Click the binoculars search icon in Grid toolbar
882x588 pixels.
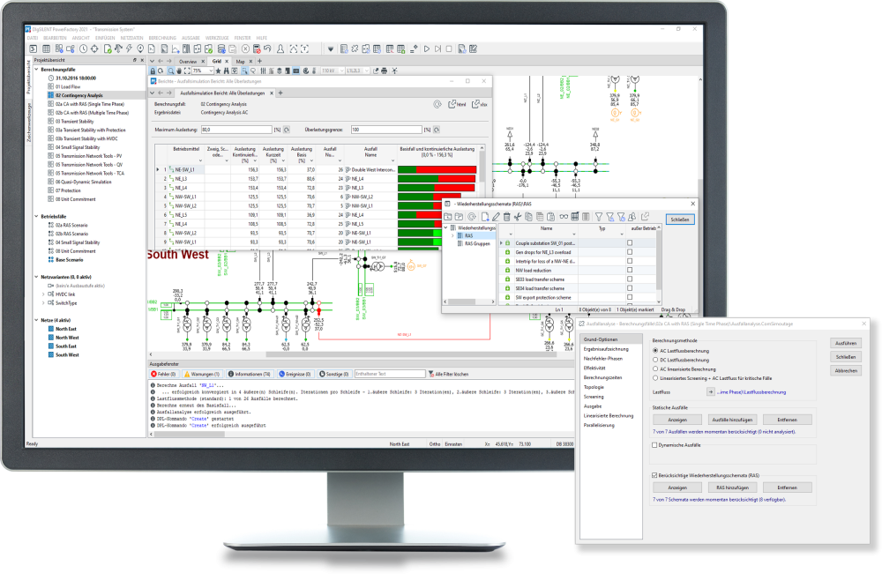pos(226,71)
